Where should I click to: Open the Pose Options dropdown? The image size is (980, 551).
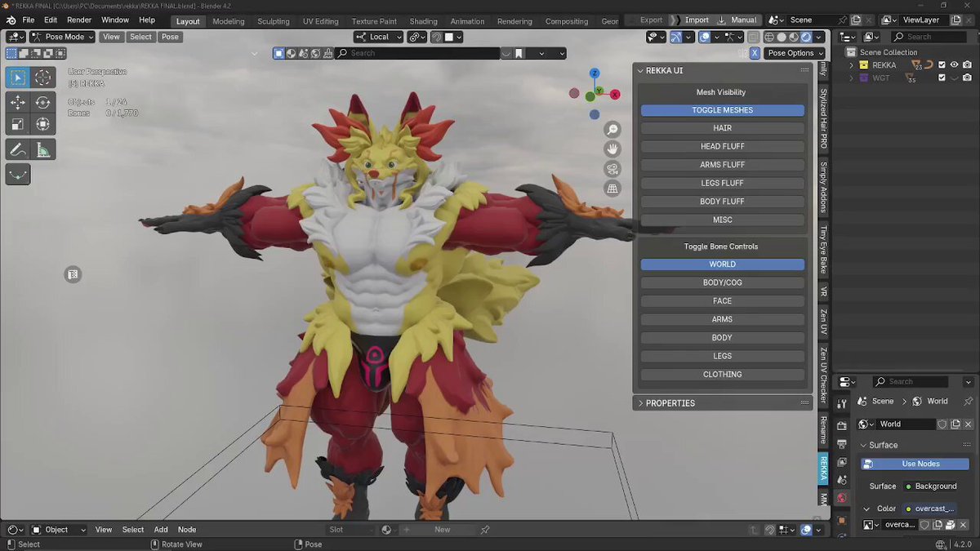[795, 53]
